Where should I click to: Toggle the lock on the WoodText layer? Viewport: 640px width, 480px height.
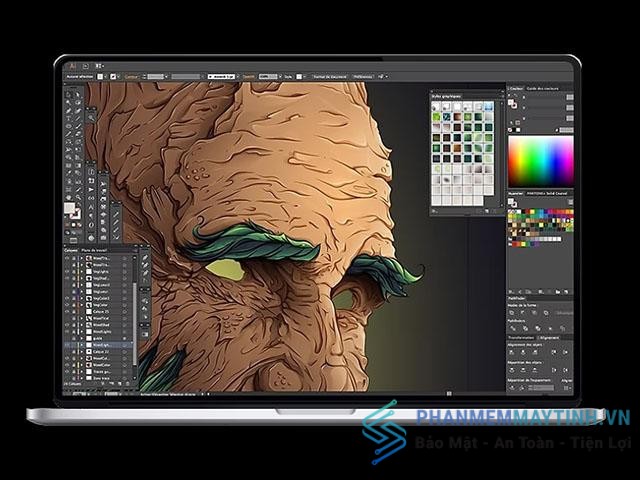(x=74, y=318)
